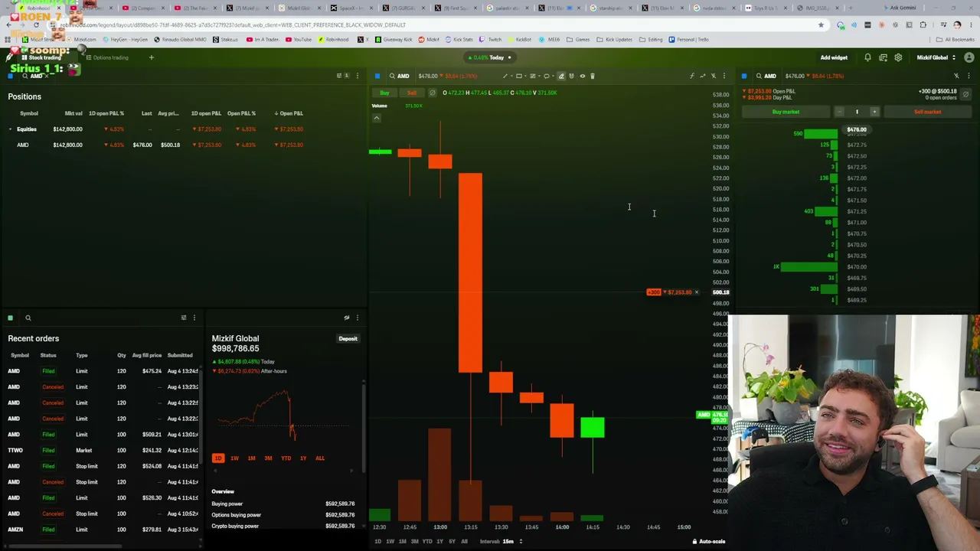
Task: Add a new layout tab with plus
Action: coord(152,57)
